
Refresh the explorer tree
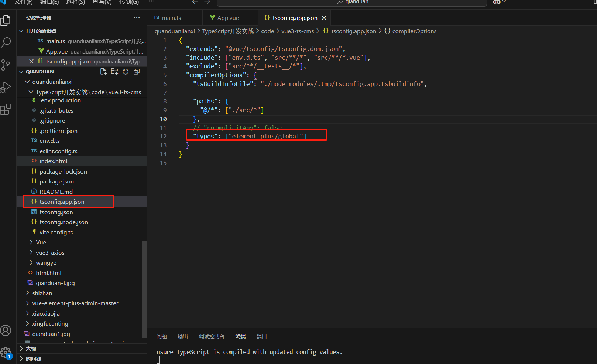tap(126, 72)
